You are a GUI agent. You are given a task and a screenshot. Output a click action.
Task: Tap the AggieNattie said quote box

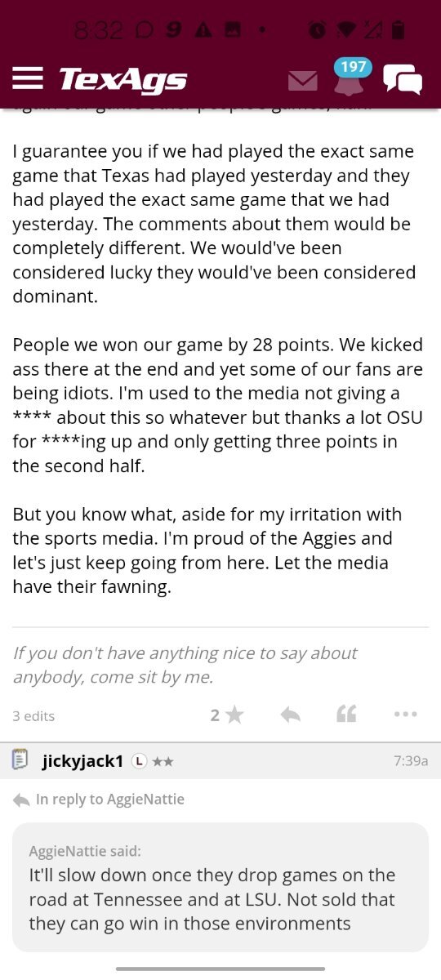220,887
